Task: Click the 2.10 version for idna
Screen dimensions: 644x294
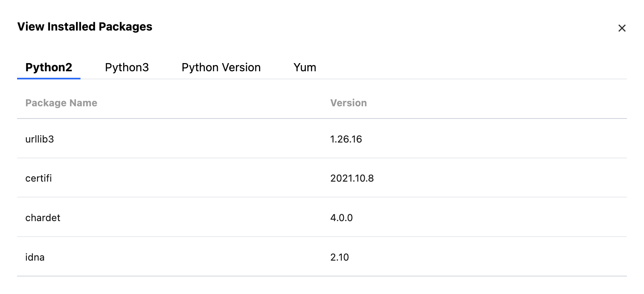Action: tap(339, 257)
